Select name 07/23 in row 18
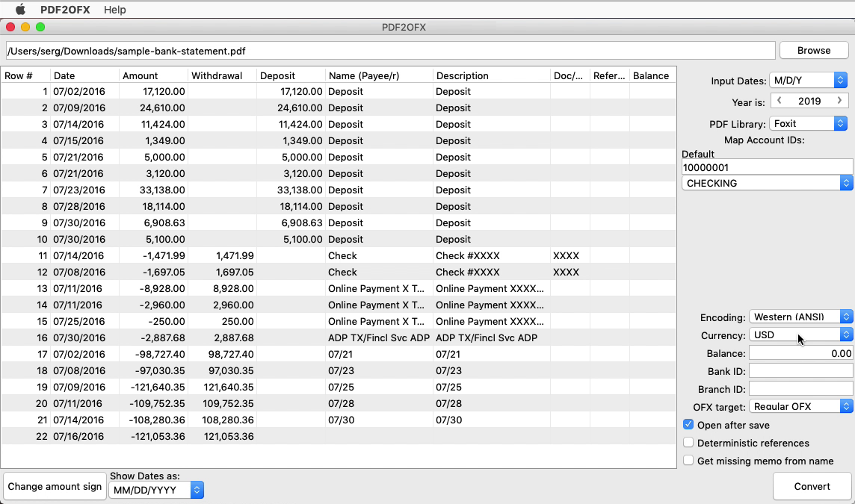Image resolution: width=855 pixels, height=504 pixels. (379, 370)
